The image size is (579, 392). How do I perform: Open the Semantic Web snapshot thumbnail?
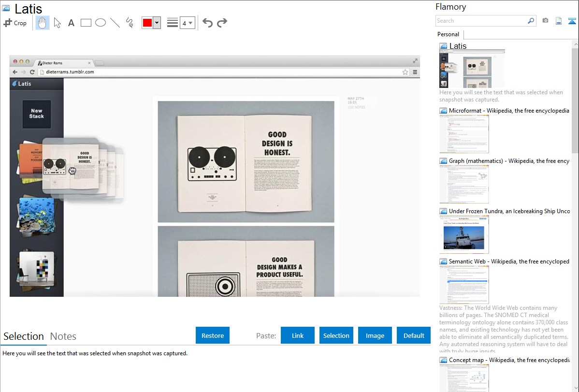[x=464, y=284]
